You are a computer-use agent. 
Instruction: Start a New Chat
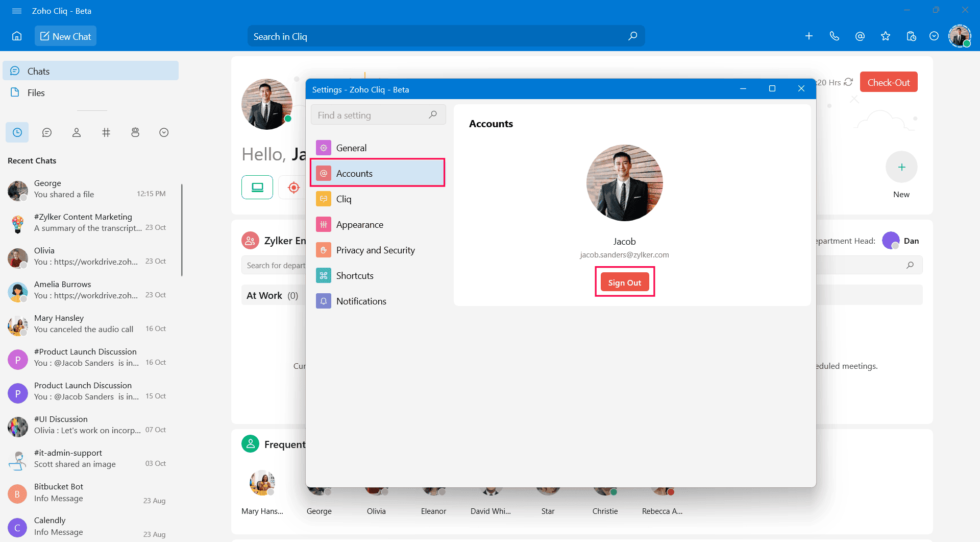[x=65, y=36]
